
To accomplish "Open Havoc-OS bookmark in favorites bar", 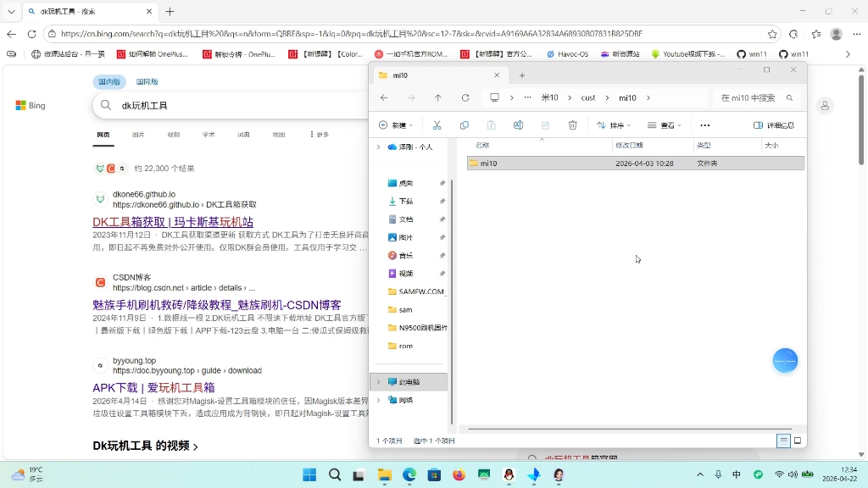I will 567,54.
